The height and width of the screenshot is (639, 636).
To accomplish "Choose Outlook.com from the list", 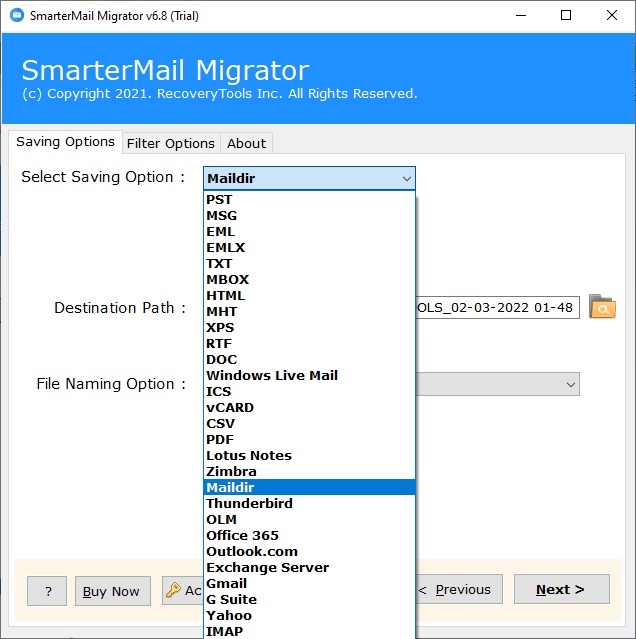I will pyautogui.click(x=309, y=551).
